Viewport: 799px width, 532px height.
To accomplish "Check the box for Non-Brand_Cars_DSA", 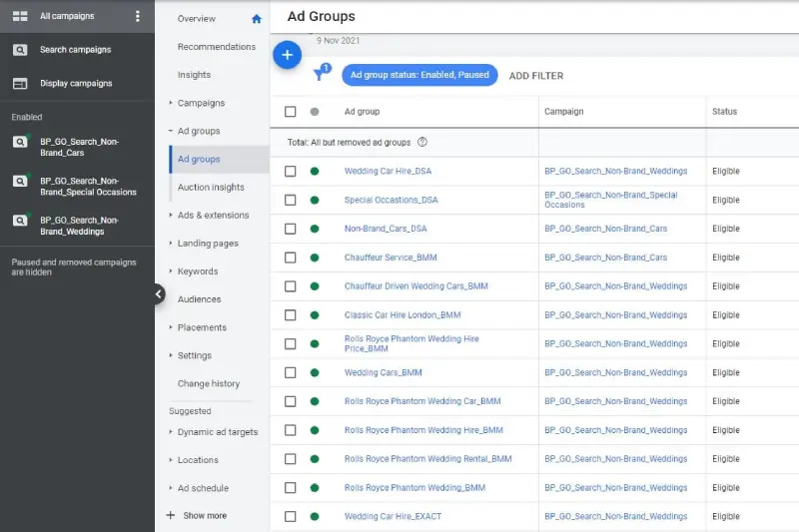I will pyautogui.click(x=290, y=229).
